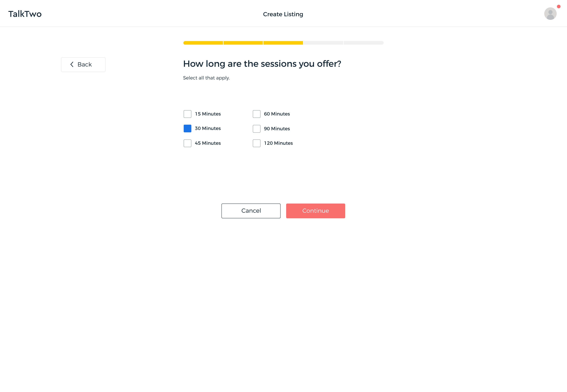Select the 90 Minutes checkbox

pyautogui.click(x=256, y=129)
